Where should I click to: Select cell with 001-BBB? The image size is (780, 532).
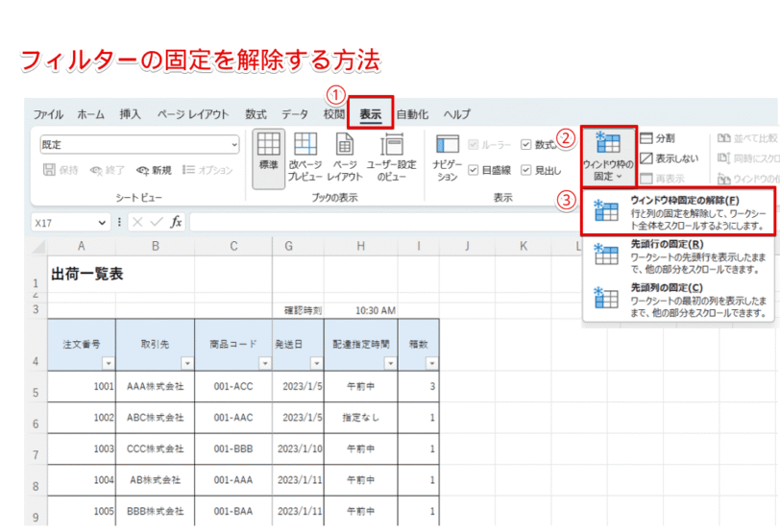pos(233,448)
